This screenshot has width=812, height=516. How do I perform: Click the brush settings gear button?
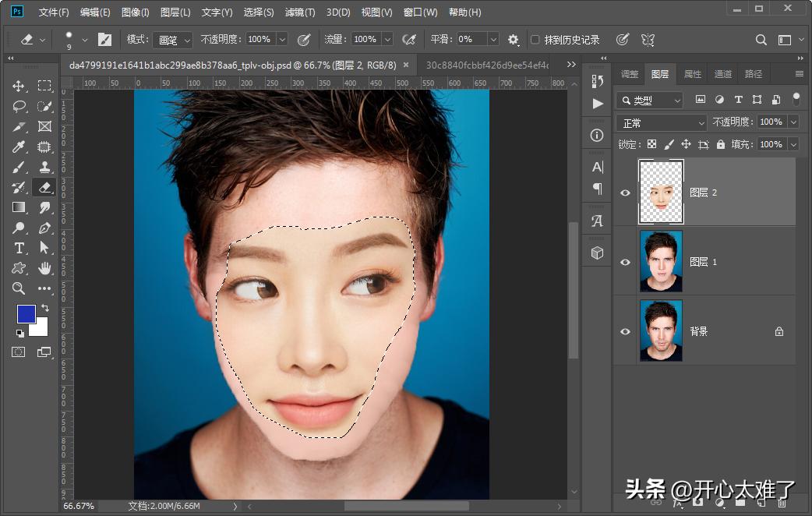(x=513, y=40)
